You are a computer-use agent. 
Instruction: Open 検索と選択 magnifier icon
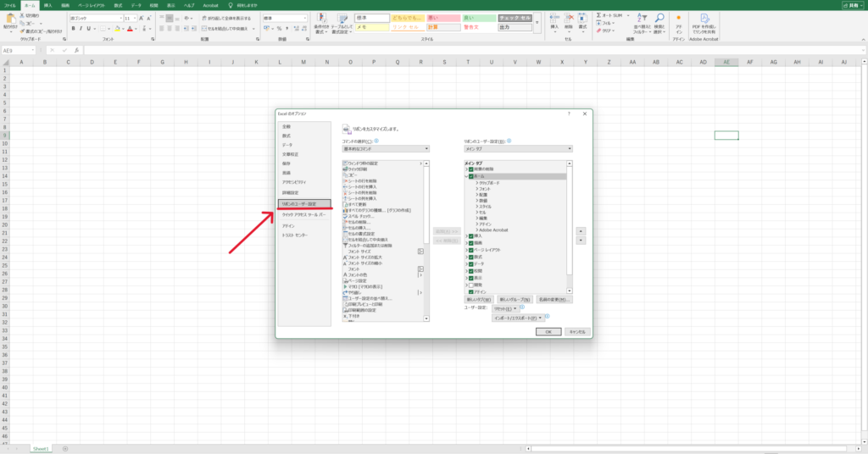pos(659,18)
